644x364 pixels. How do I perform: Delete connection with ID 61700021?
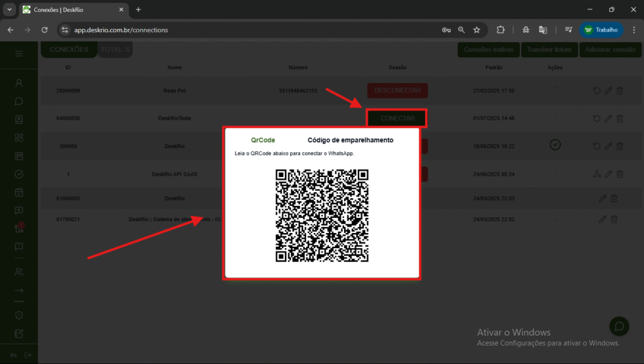tap(614, 219)
